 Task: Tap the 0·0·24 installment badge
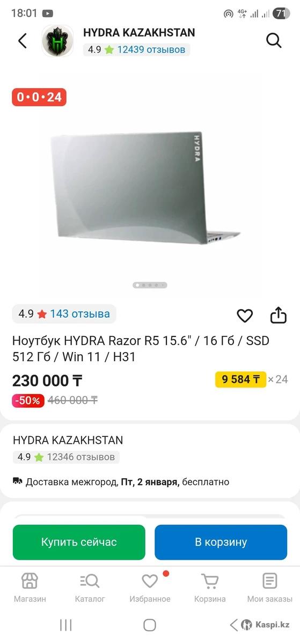[39, 97]
